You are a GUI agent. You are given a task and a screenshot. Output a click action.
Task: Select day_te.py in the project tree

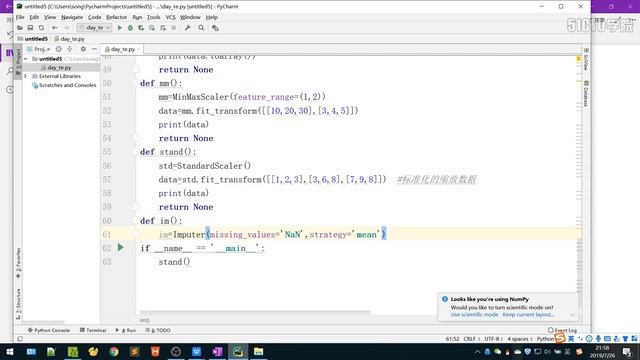[x=59, y=67]
